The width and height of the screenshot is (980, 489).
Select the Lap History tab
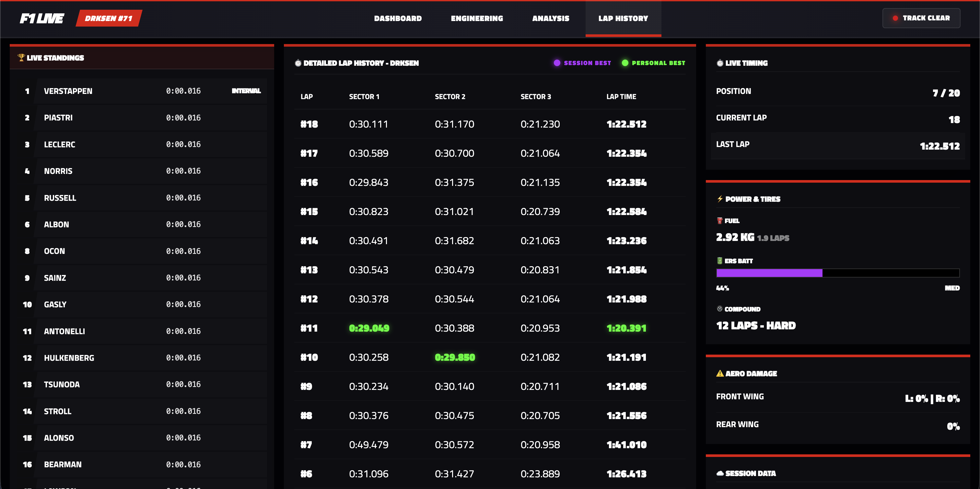[x=623, y=18]
